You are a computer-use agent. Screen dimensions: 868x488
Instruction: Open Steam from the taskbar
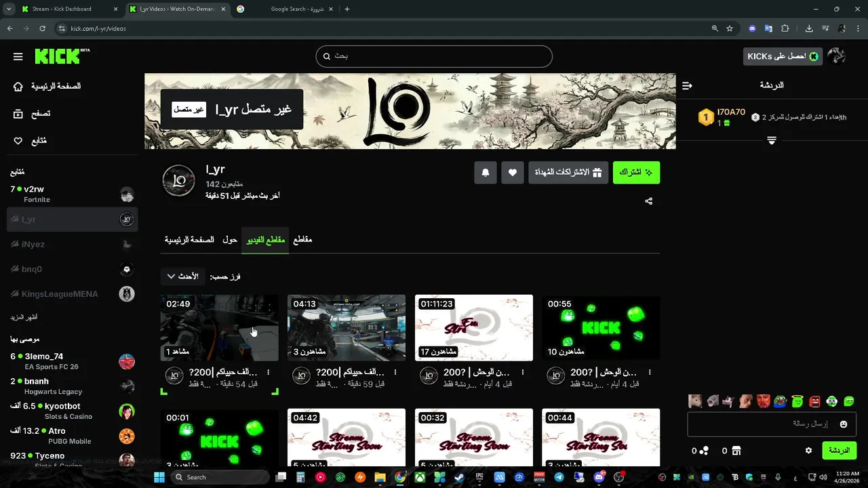[x=460, y=477]
